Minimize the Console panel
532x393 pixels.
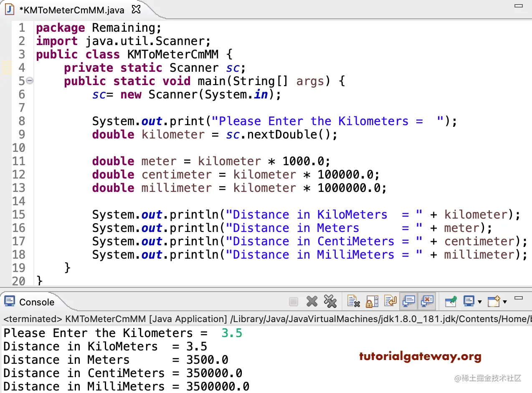pos(519,298)
